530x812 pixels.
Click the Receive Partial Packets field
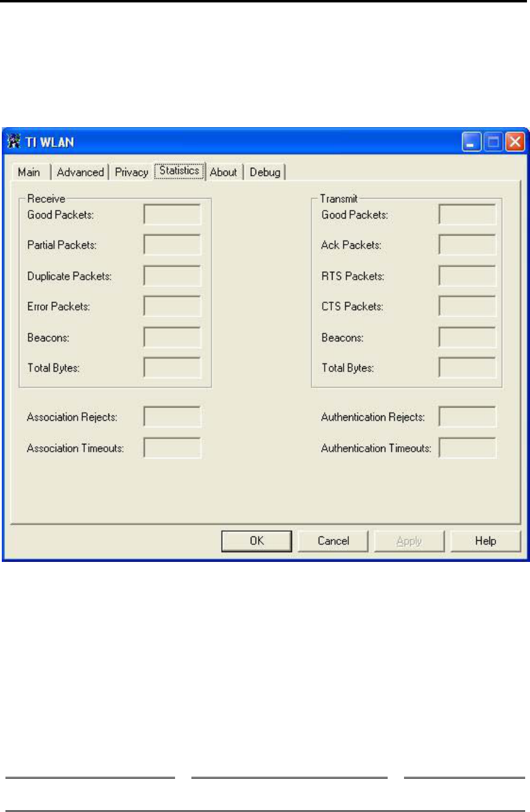pyautogui.click(x=172, y=245)
